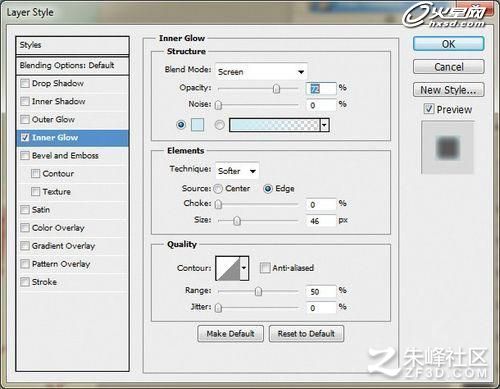Enable the Stroke checkbox
The image size is (500, 389).
coord(25,282)
